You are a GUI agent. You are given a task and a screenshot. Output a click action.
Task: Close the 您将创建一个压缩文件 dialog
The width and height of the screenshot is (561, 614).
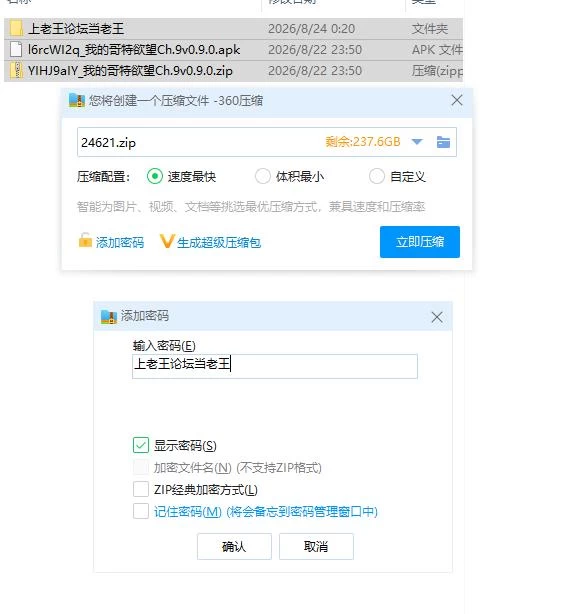click(x=457, y=100)
